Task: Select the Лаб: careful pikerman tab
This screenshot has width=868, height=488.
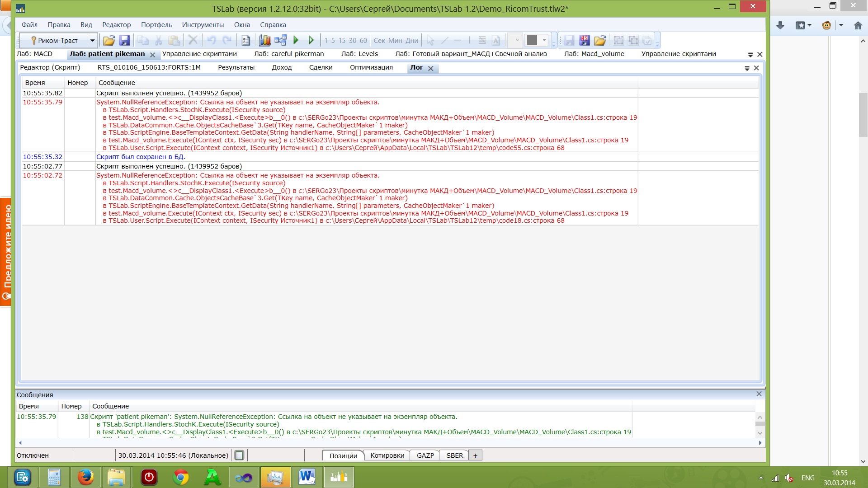Action: click(x=289, y=54)
